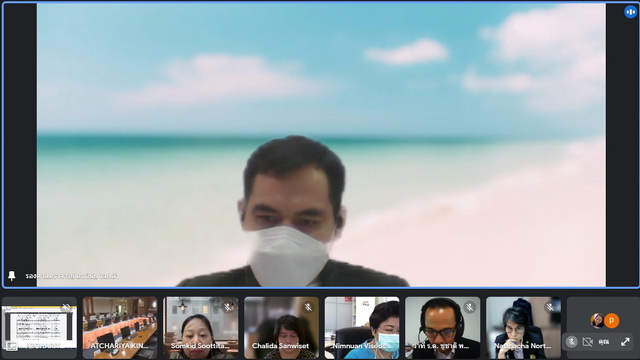This screenshot has height=360, width=640.
Task: Select Nattacha Nort... participant tile
Action: (x=523, y=328)
